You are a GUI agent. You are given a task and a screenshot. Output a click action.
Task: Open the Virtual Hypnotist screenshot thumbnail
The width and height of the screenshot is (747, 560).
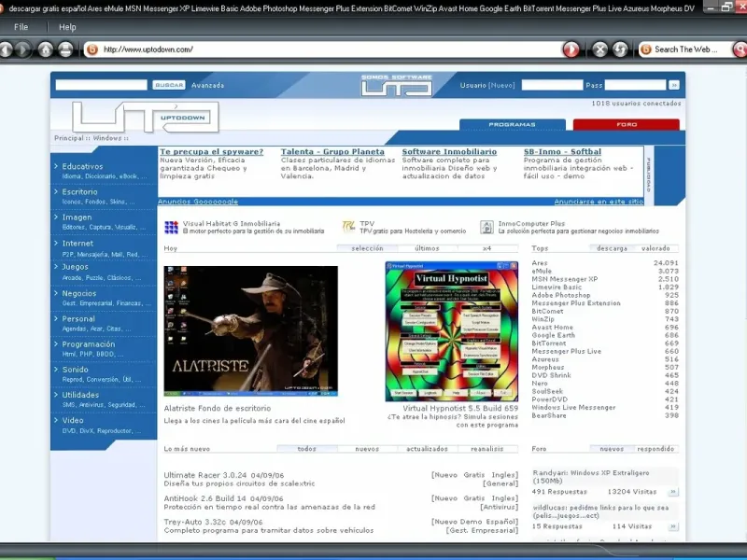pyautogui.click(x=451, y=331)
